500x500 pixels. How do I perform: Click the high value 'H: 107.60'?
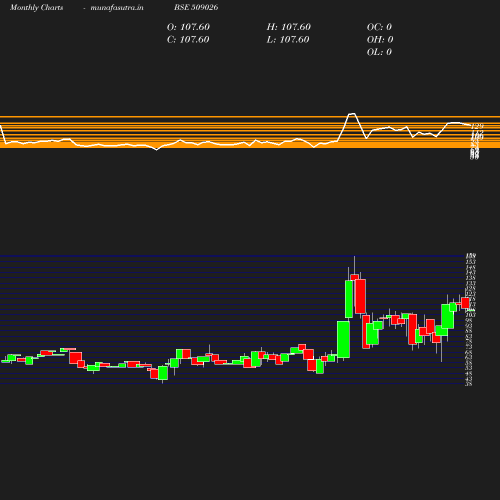pos(288,27)
